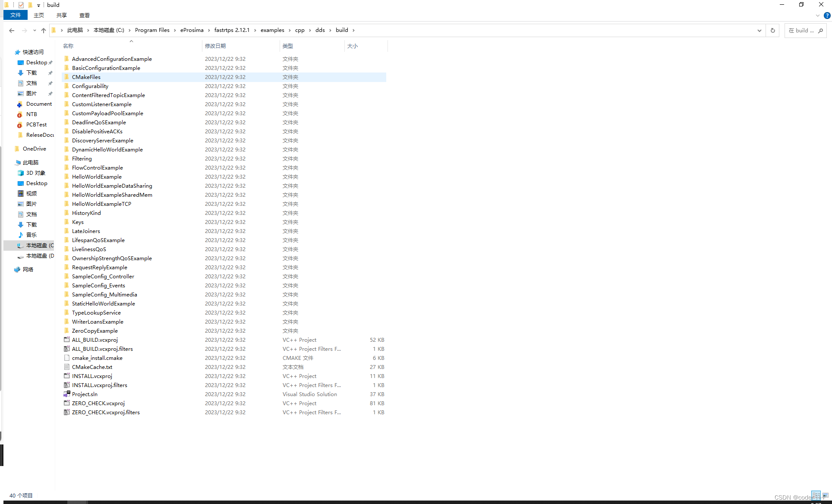The height and width of the screenshot is (504, 832).
Task: Click the Program Files breadcrumb
Action: 152,30
